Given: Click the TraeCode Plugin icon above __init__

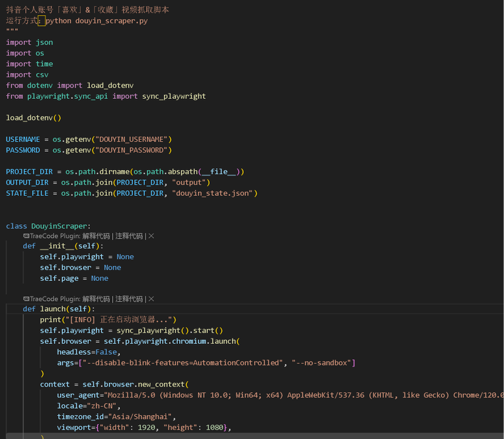Looking at the screenshot, I should (x=26, y=236).
